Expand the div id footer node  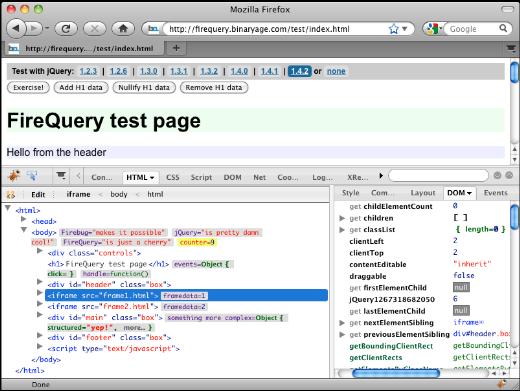(x=40, y=335)
